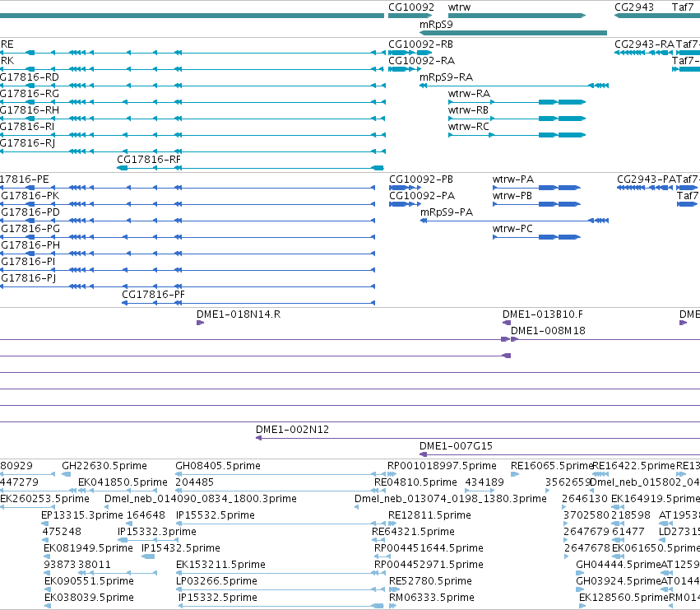700x610 pixels.
Task: Click the CG2943-RA transcript label
Action: point(644,44)
